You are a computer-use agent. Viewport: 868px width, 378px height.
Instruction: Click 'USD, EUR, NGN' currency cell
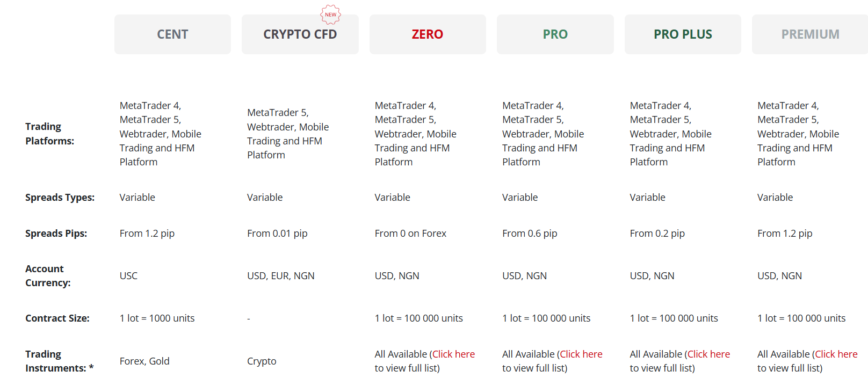click(x=281, y=276)
